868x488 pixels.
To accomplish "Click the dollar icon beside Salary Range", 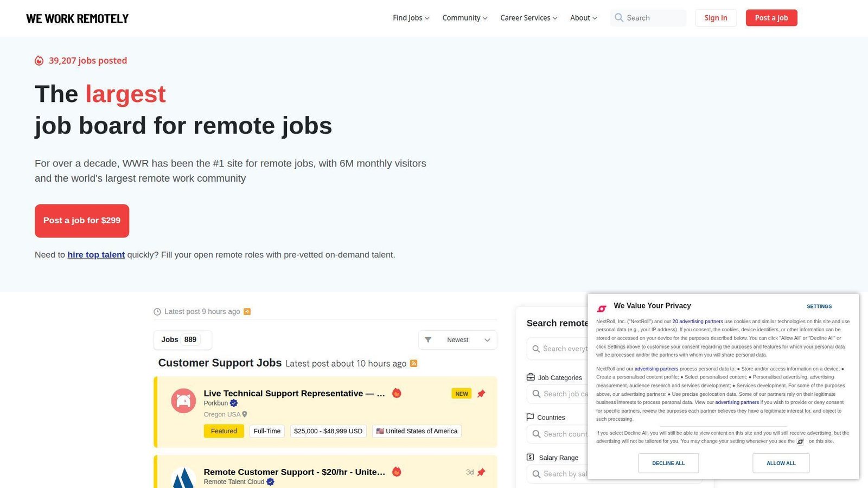I will (x=530, y=457).
